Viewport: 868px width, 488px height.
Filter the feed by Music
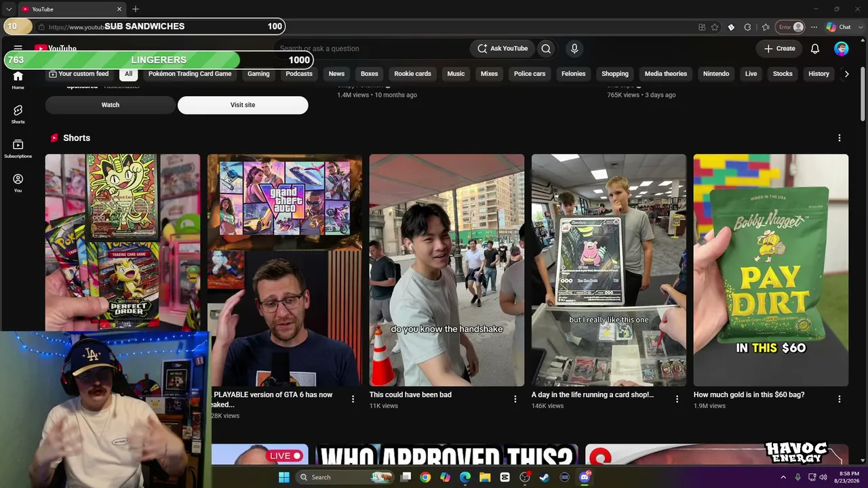[456, 74]
